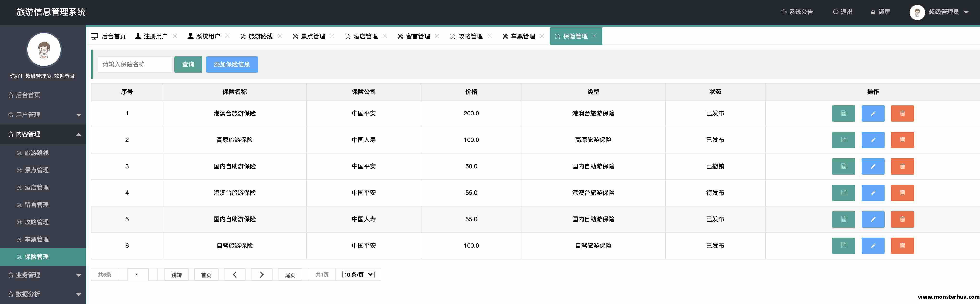Open details for row 2 高原旅游保险
980x304 pixels.
point(843,140)
